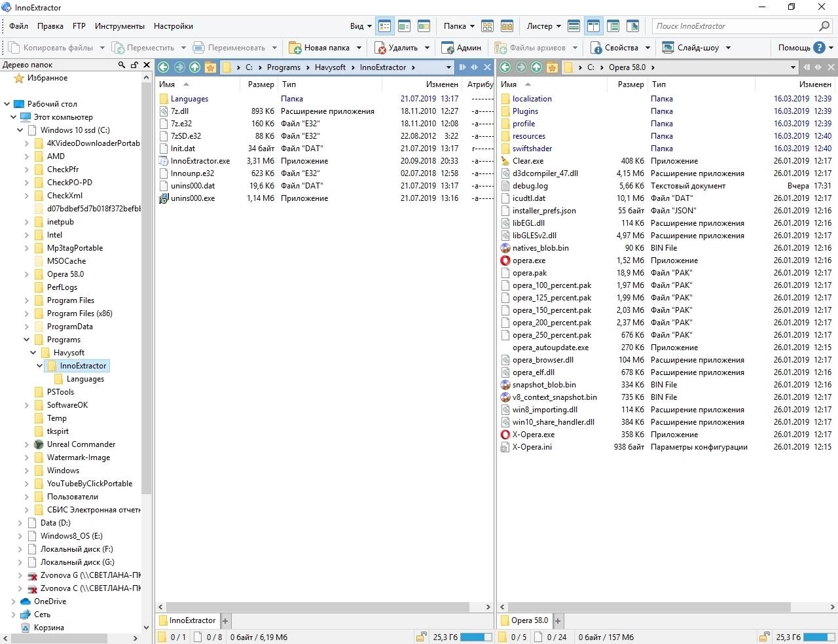This screenshot has width=838, height=644.
Task: Start the Слайд-шоу button
Action: 691,47
